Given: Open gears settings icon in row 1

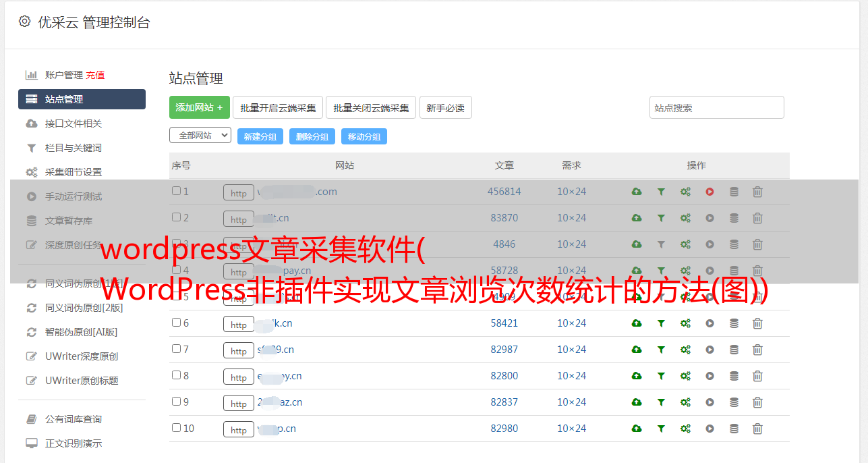Looking at the screenshot, I should [x=685, y=192].
